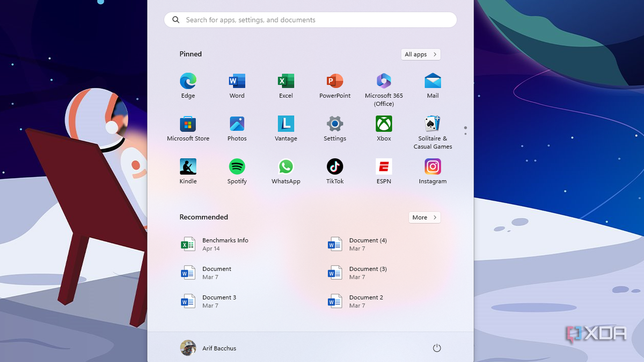Focus the Search for apps, settings, and documents box
This screenshot has height=362, width=644.
pyautogui.click(x=310, y=20)
